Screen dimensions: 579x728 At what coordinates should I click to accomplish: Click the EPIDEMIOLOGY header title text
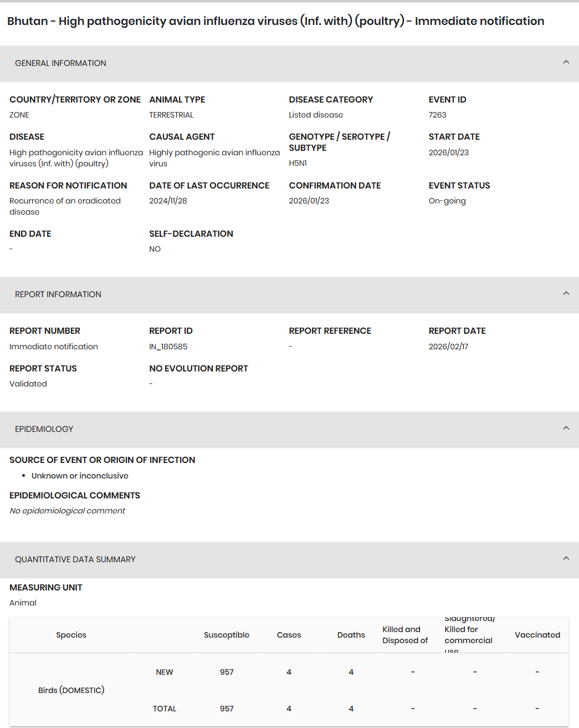(44, 429)
